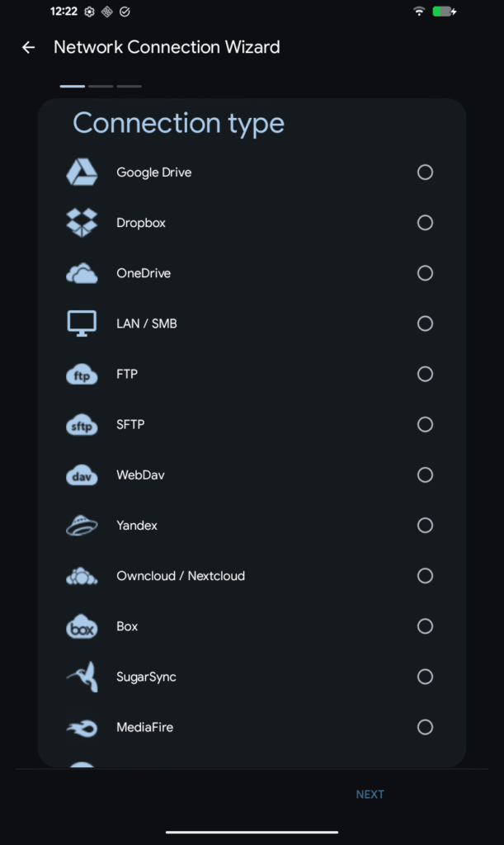Select the FTP cloud icon
This screenshot has height=845, width=504.
(x=82, y=374)
